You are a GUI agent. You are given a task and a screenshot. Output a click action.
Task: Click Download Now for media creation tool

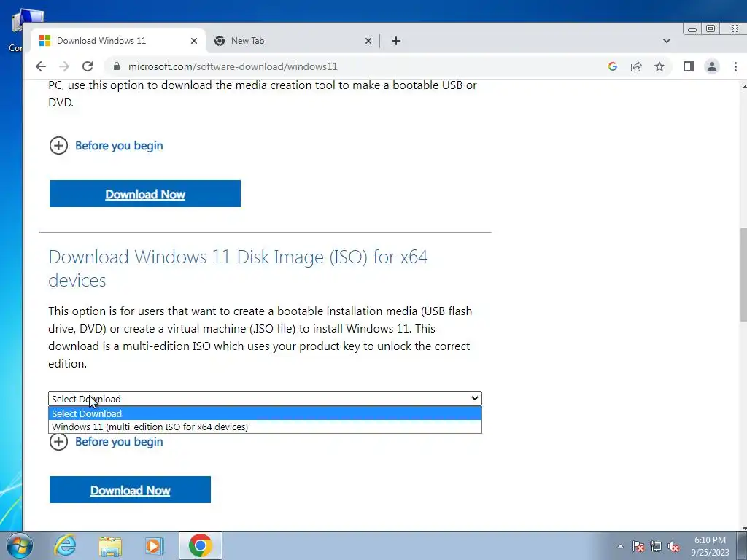[145, 194]
